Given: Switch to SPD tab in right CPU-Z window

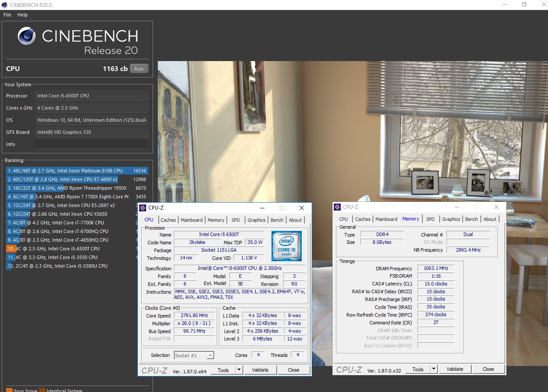Looking at the screenshot, I should 430,219.
